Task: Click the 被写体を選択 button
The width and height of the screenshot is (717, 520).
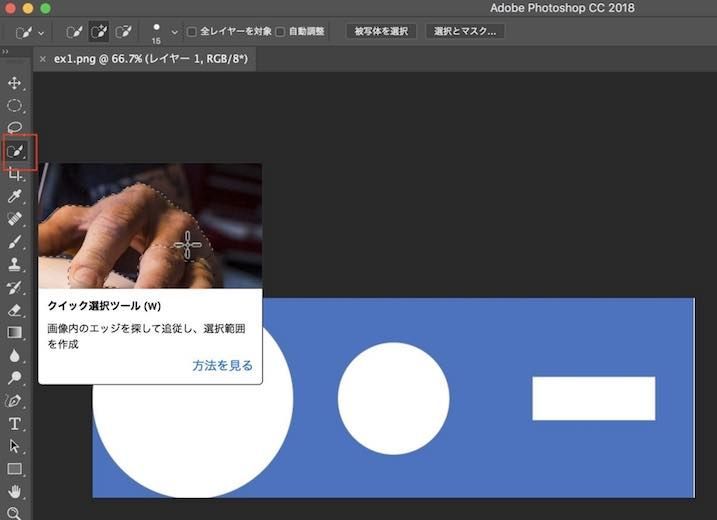Action: point(381,31)
